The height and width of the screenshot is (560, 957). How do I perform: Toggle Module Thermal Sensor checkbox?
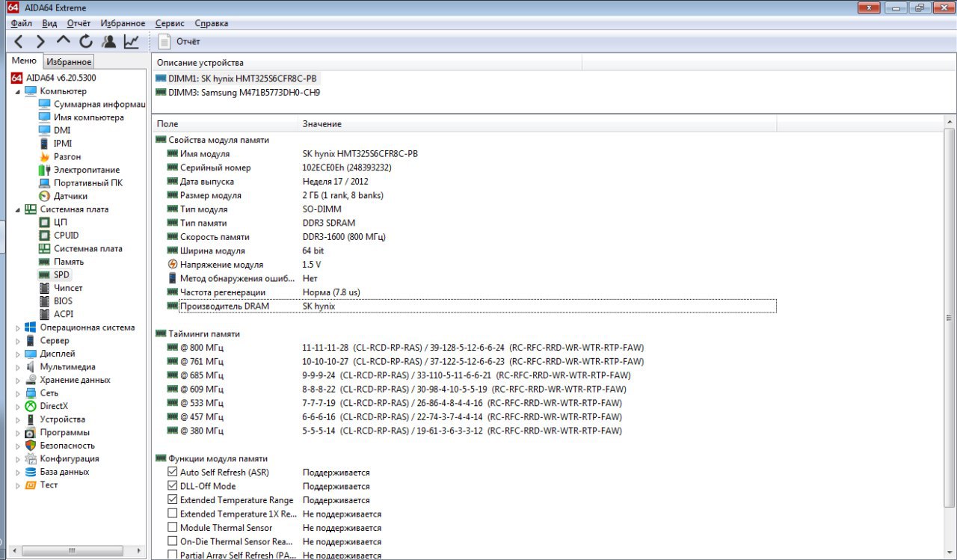click(173, 528)
